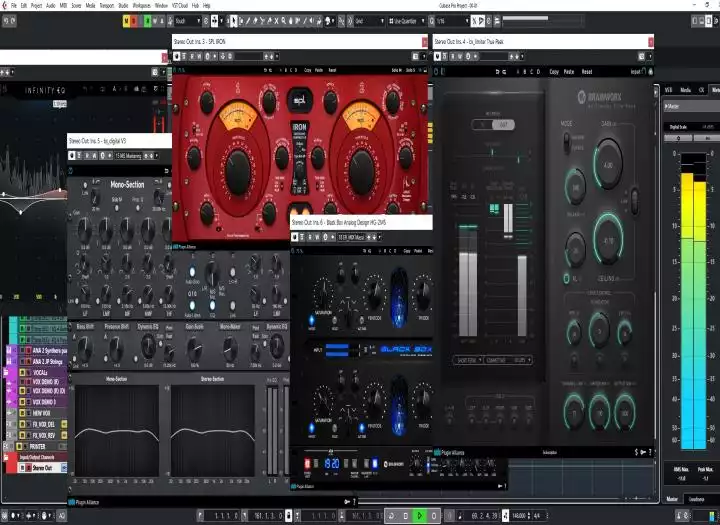Toggle the red global Solo S button
The image size is (720, 525).
tap(134, 21)
